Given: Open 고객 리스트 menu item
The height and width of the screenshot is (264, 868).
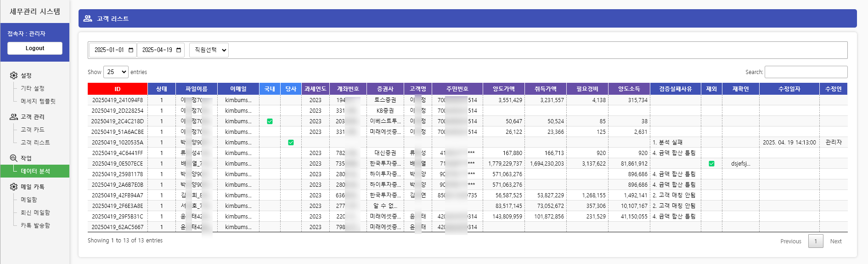Looking at the screenshot, I should click(35, 143).
